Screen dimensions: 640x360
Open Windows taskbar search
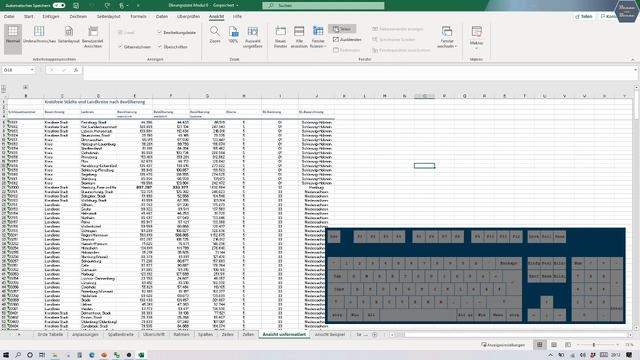(18, 355)
